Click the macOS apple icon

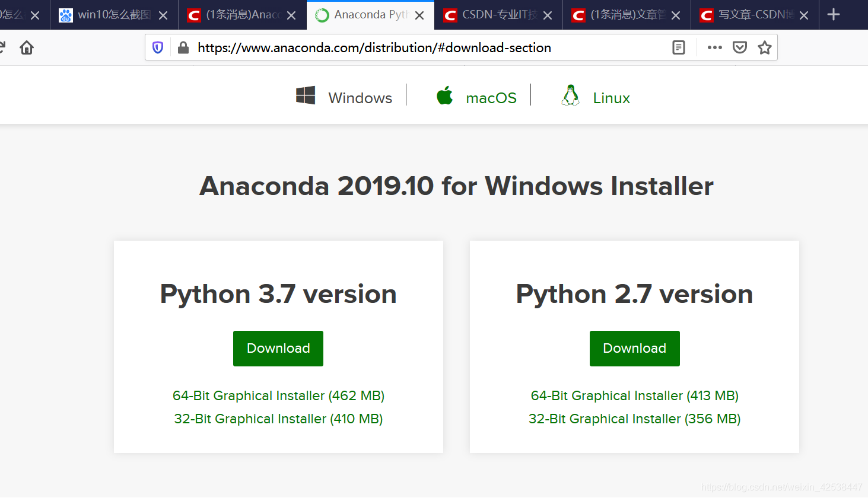(444, 95)
